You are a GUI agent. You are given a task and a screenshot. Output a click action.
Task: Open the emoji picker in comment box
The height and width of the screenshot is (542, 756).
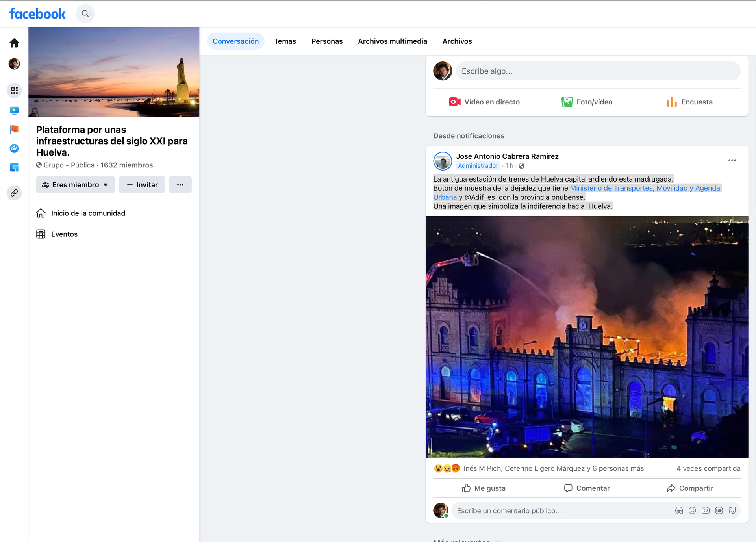click(x=693, y=510)
